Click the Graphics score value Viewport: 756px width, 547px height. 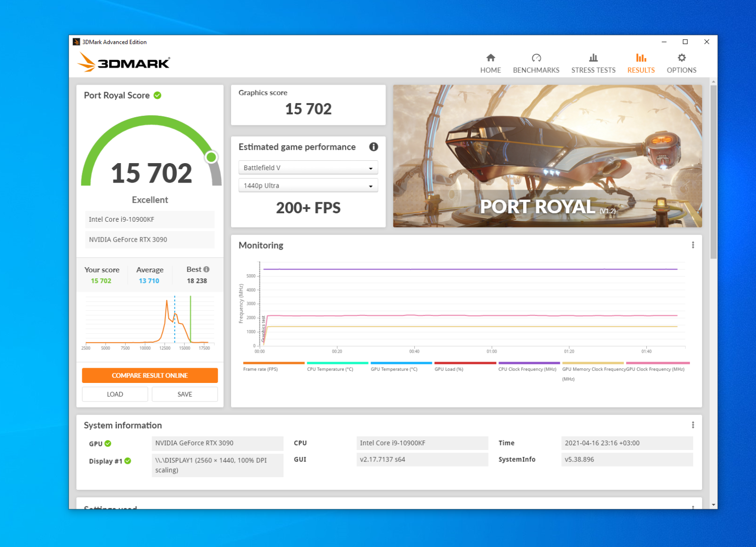coord(308,109)
